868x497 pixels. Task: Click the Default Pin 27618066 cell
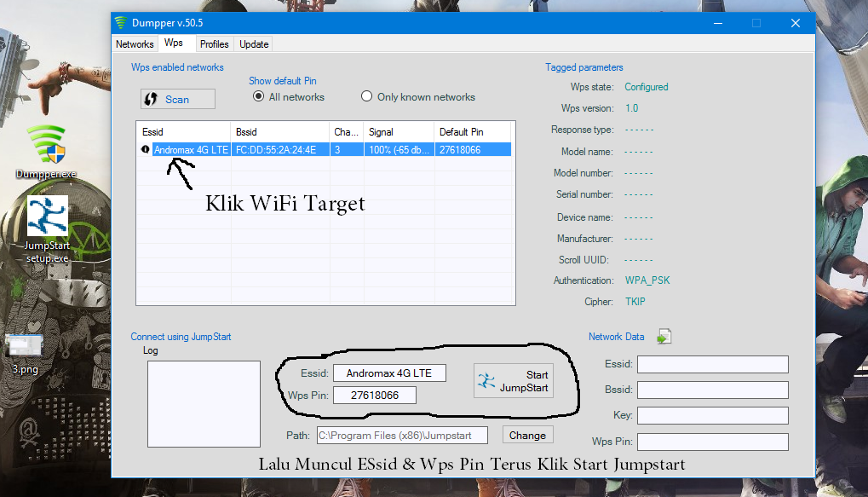tap(472, 149)
